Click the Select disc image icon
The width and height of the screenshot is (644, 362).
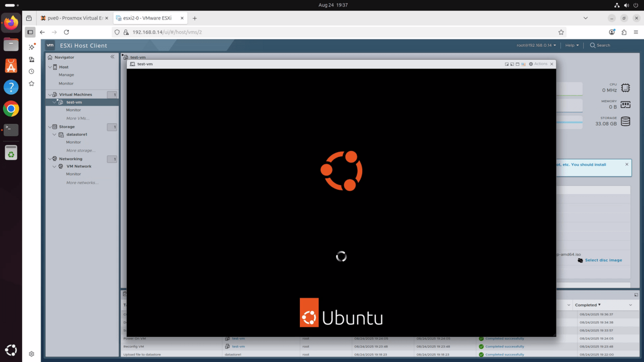pos(581,260)
